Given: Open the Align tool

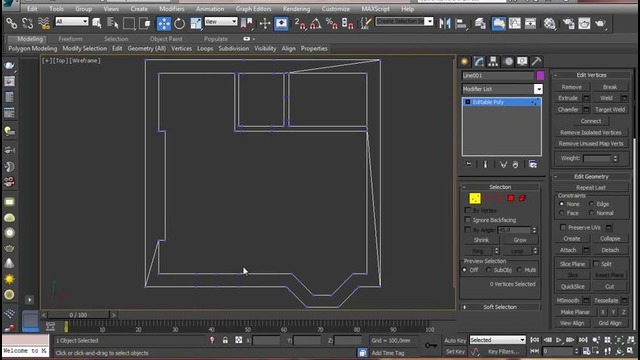Looking at the screenshot, I should click(x=461, y=24).
